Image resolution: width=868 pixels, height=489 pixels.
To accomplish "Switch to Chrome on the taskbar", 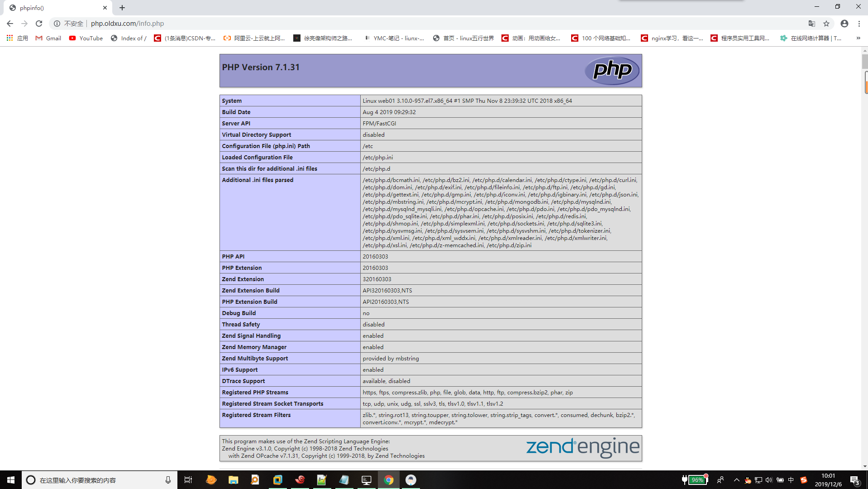I will [x=389, y=480].
